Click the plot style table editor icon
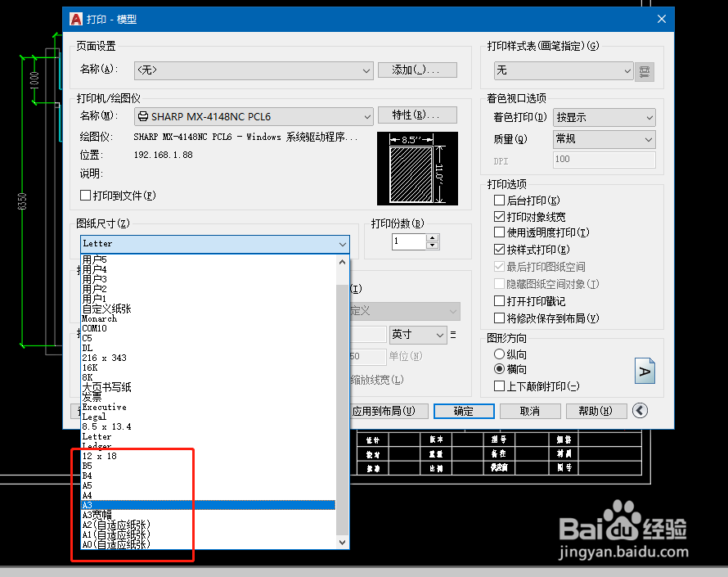 (x=645, y=71)
